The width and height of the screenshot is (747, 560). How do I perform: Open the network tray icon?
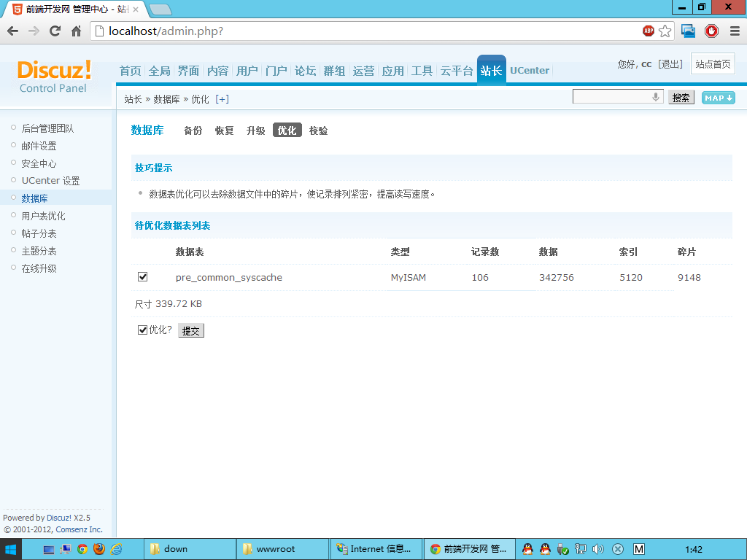coord(580,549)
